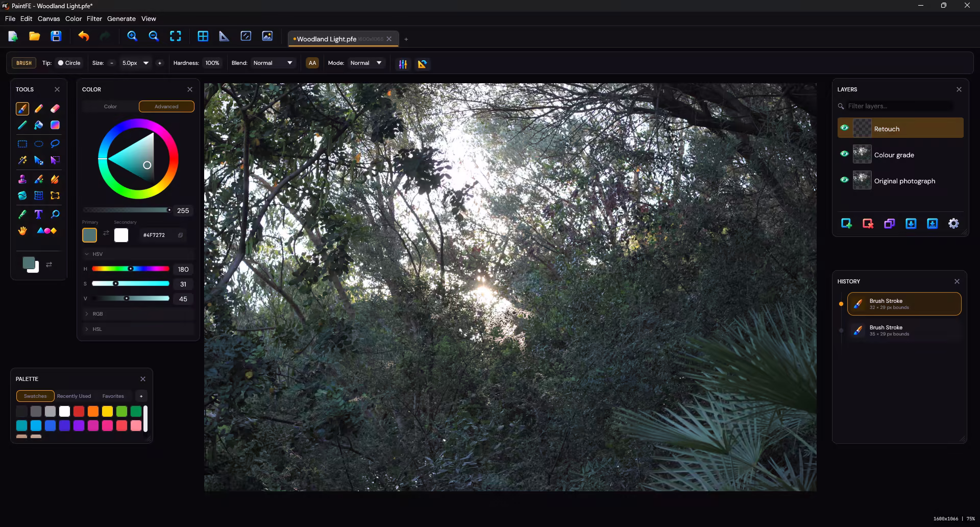
Task: Duplicate the current layer
Action: (x=889, y=224)
